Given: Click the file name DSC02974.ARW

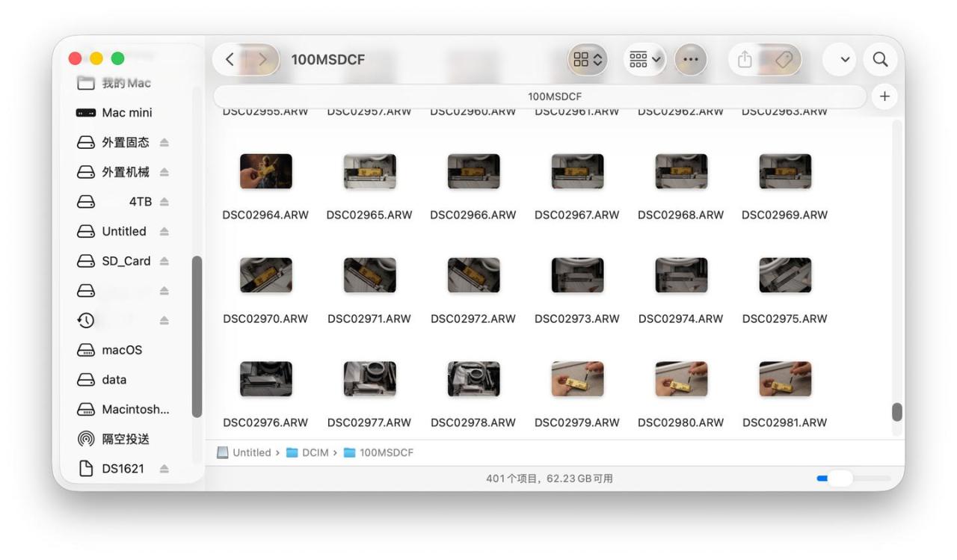Looking at the screenshot, I should pyautogui.click(x=681, y=319).
